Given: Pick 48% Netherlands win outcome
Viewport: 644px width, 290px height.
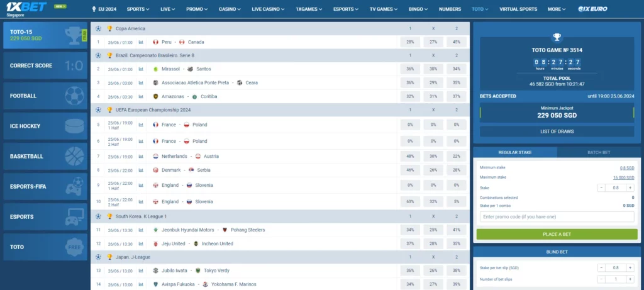Looking at the screenshot, I should tap(410, 157).
